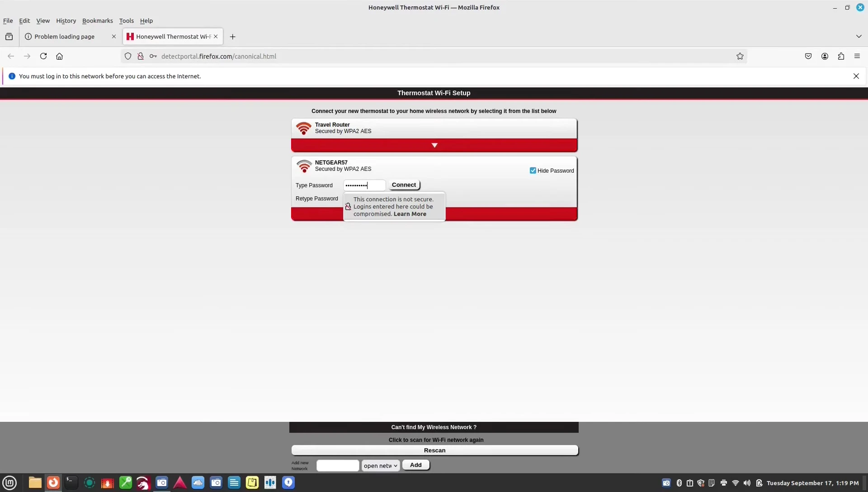Switch to the Honeywell Thermostat Wi-Fi tab
This screenshot has width=868, height=492.
coord(173,37)
